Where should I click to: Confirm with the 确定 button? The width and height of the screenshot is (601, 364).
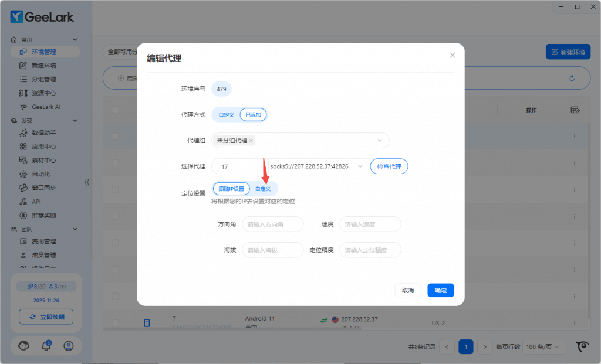coord(440,290)
